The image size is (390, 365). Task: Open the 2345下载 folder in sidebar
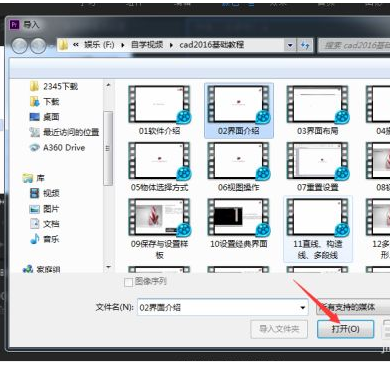(54, 87)
